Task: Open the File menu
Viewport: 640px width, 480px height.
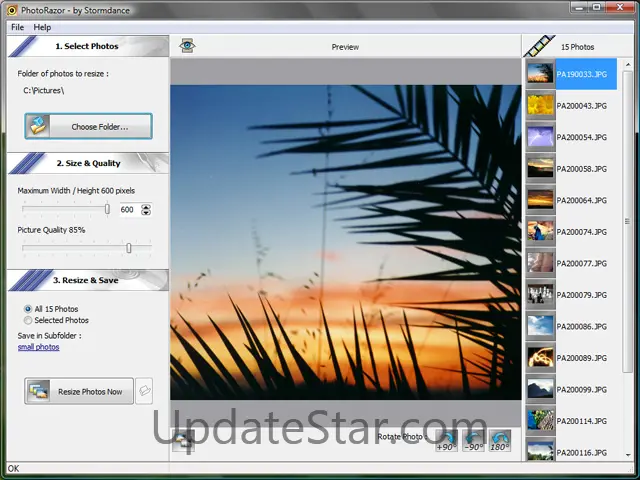Action: (x=18, y=27)
